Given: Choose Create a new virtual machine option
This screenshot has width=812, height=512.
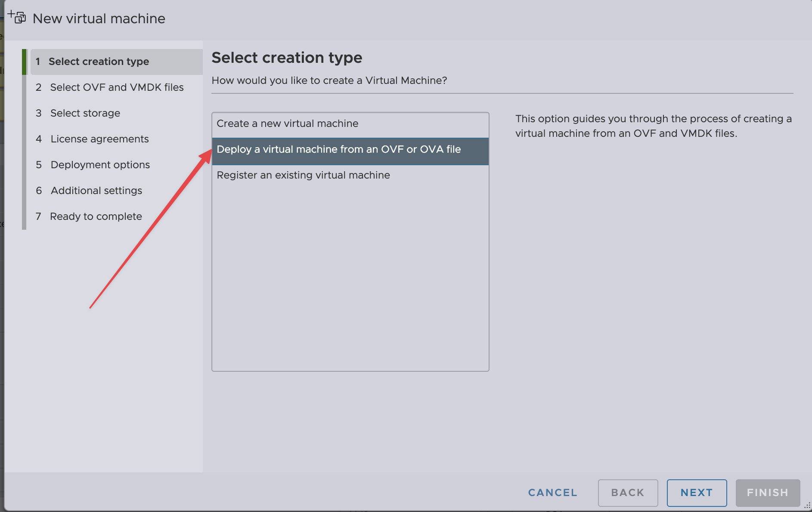Looking at the screenshot, I should coord(287,124).
